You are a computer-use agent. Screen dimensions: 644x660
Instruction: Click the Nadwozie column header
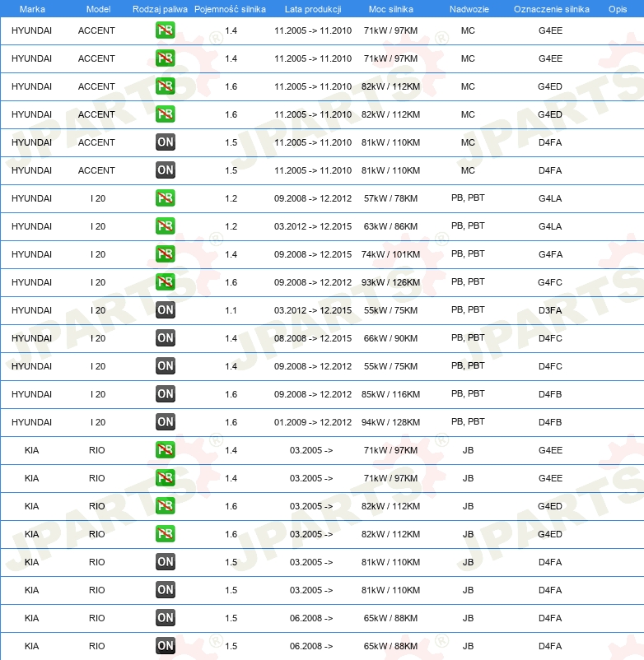469,9
